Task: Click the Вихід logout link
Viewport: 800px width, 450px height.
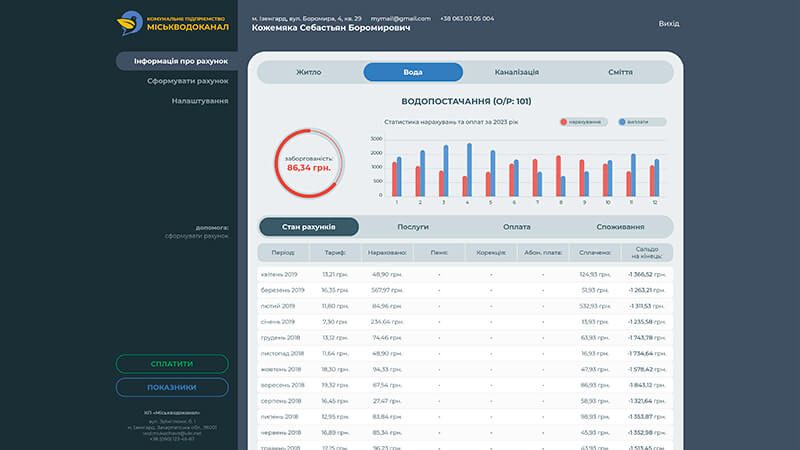Action: click(669, 23)
